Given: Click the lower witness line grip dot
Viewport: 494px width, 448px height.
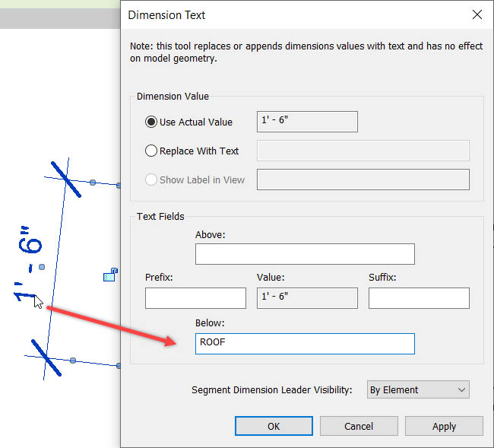Looking at the screenshot, I should [73, 361].
